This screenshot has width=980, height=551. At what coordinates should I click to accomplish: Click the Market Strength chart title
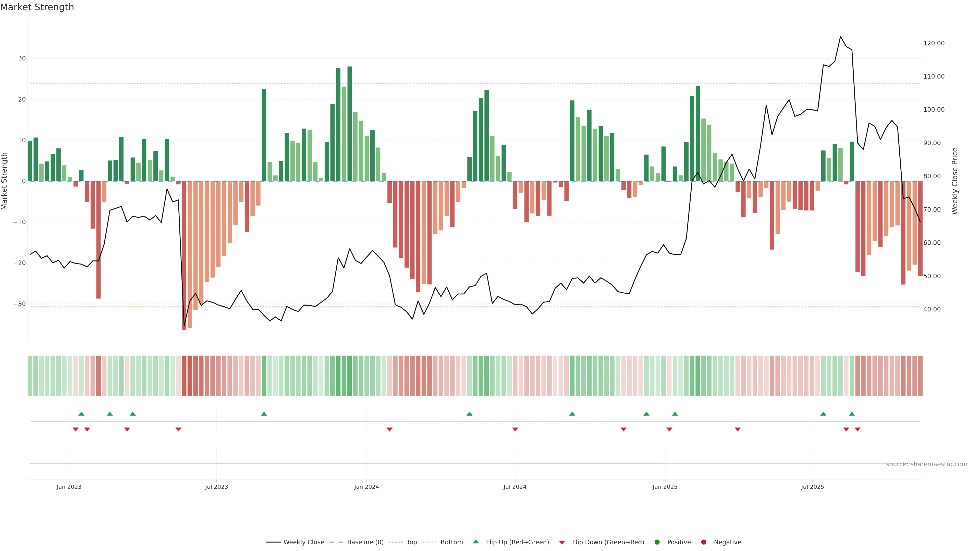[37, 7]
